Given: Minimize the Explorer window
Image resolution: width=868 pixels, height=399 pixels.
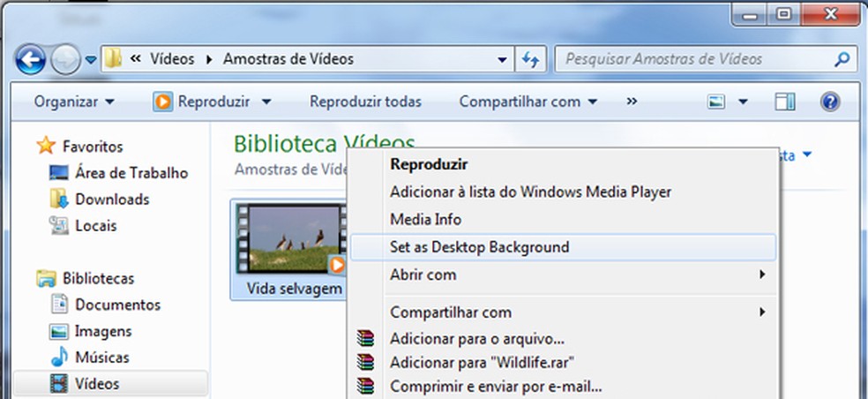Looking at the screenshot, I should click(x=751, y=15).
